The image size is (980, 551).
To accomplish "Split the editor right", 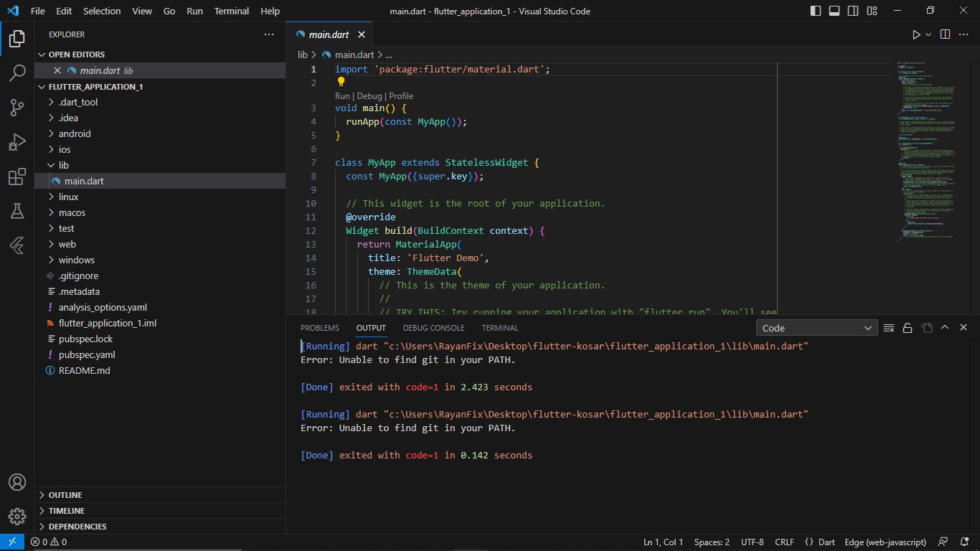I will click(945, 34).
